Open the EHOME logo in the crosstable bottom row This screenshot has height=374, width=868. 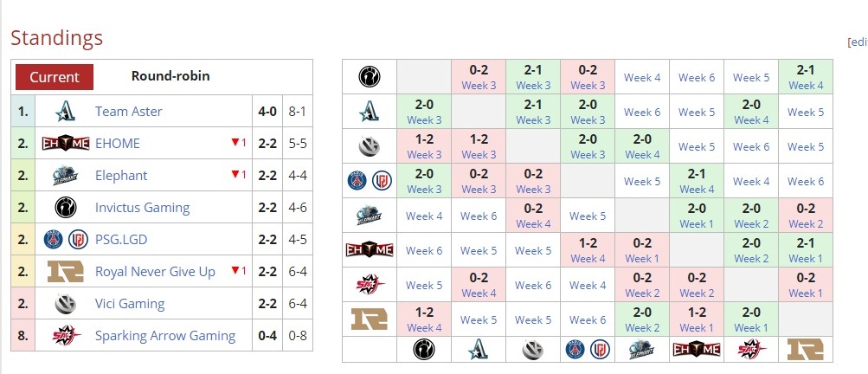(x=697, y=350)
